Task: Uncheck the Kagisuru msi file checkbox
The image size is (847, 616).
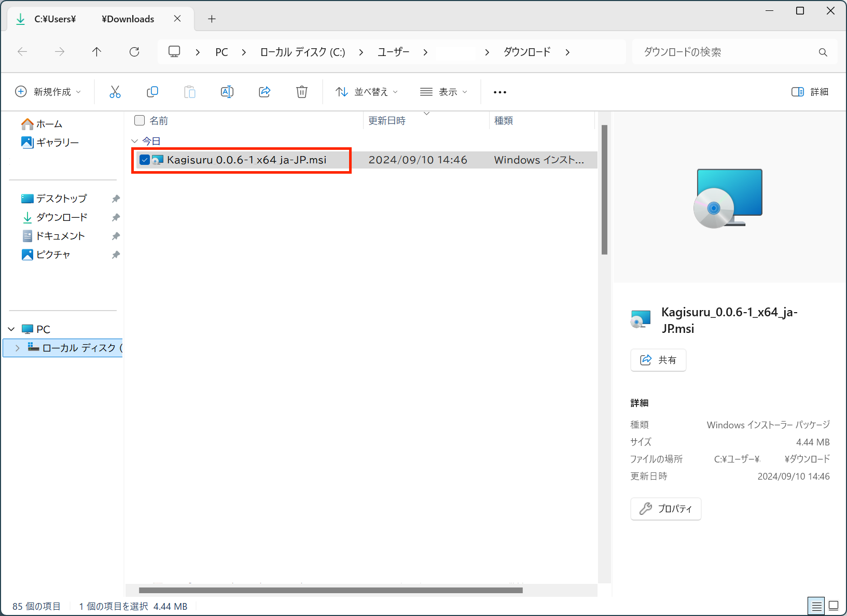Action: pyautogui.click(x=145, y=160)
